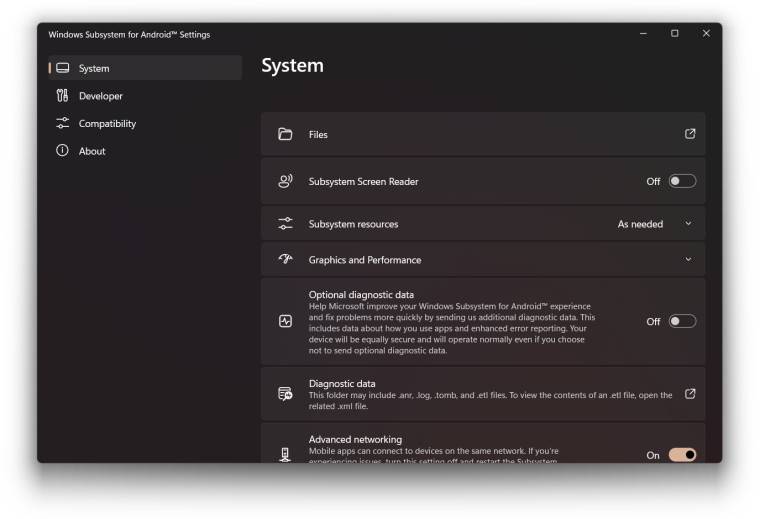Click the Subsystem Screen Reader speaker icon
Image resolution: width=760 pixels, height=519 pixels.
(x=285, y=181)
